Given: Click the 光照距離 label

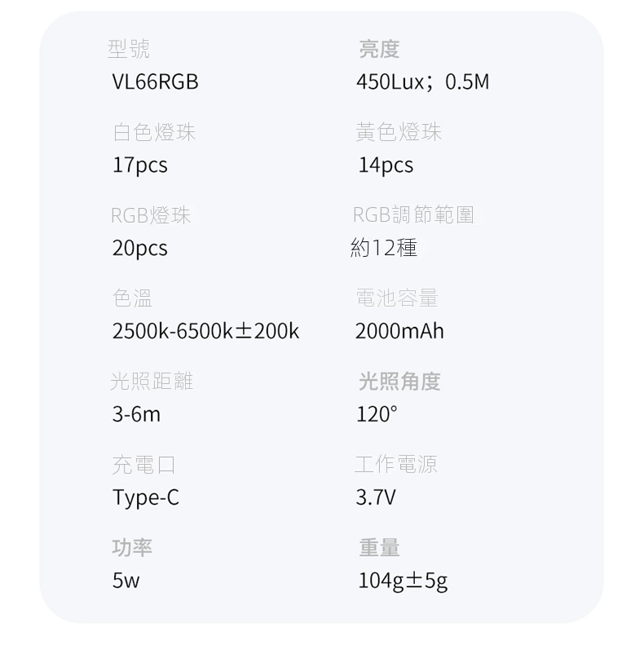Looking at the screenshot, I should (x=152, y=381).
